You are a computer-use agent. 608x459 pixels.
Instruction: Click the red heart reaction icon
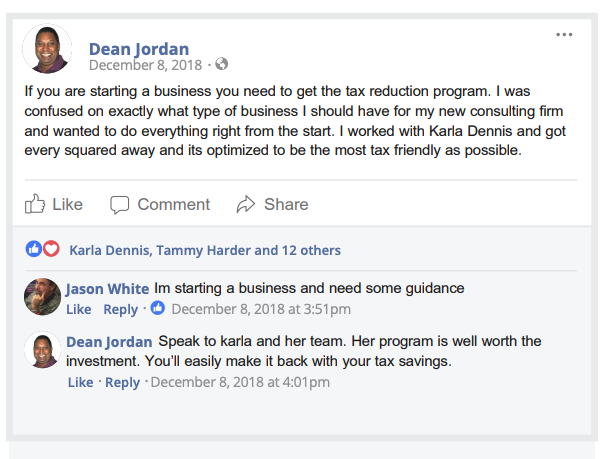click(51, 249)
